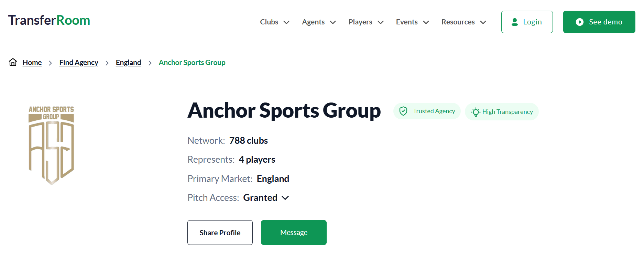Send a message with the Message button

[294, 233]
